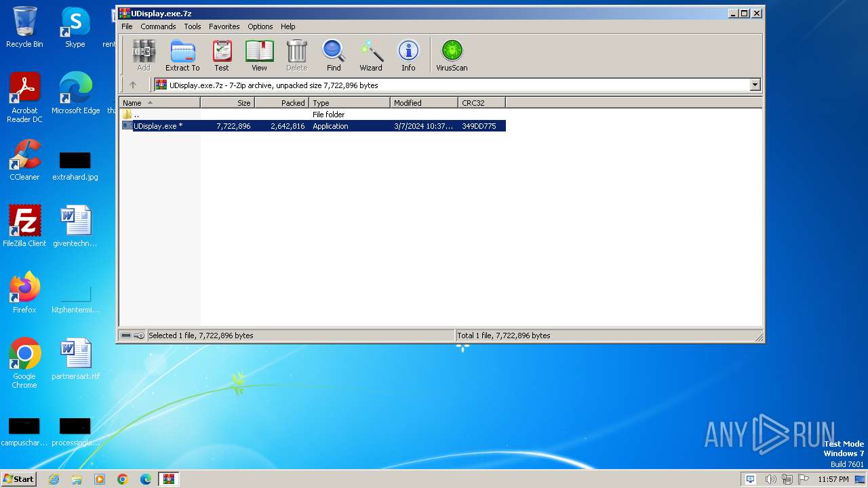Click the Add toolbar icon in WinRAR
The image size is (868, 488).
point(144,55)
